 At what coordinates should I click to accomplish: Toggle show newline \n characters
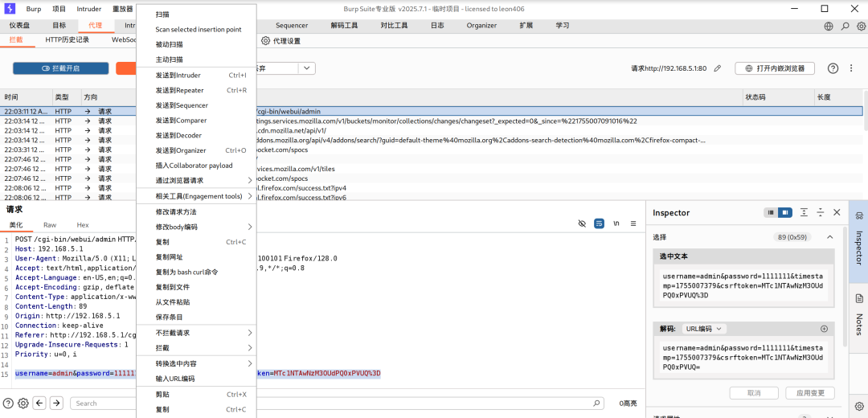[x=616, y=223]
